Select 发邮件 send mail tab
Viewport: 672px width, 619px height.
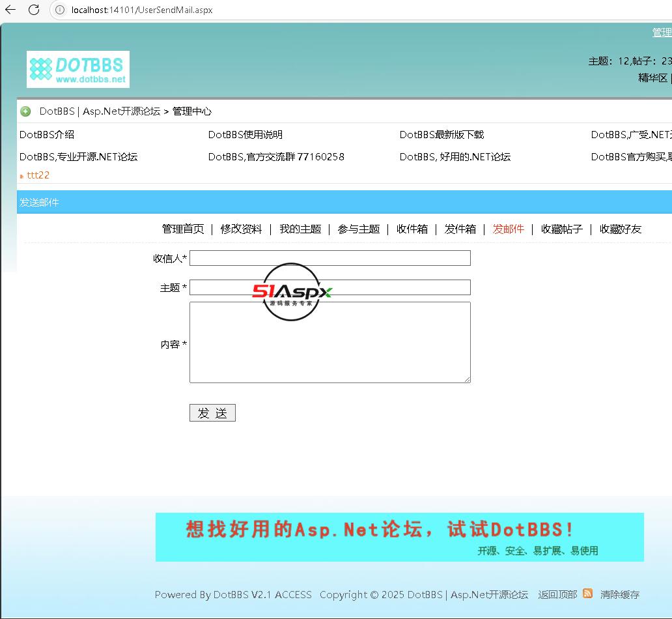tap(509, 229)
